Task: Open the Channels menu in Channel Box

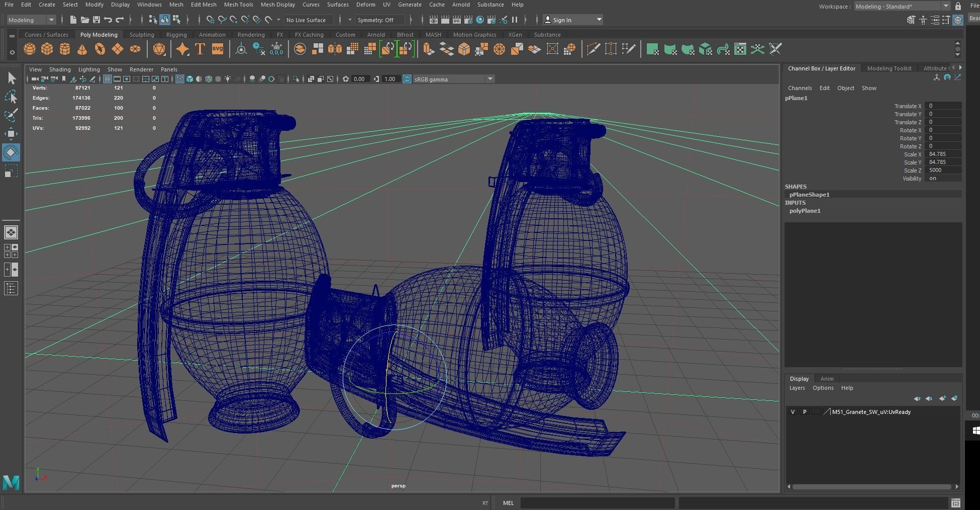Action: [x=800, y=88]
